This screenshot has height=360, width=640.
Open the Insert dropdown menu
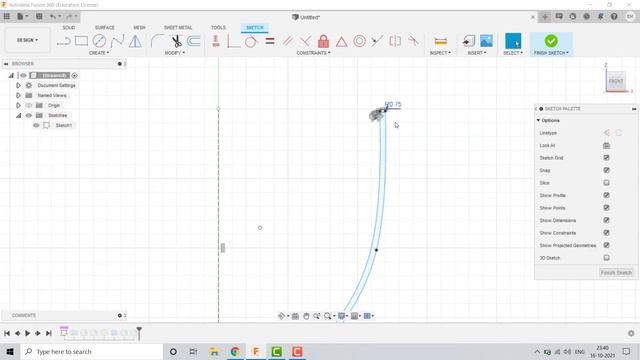477,53
